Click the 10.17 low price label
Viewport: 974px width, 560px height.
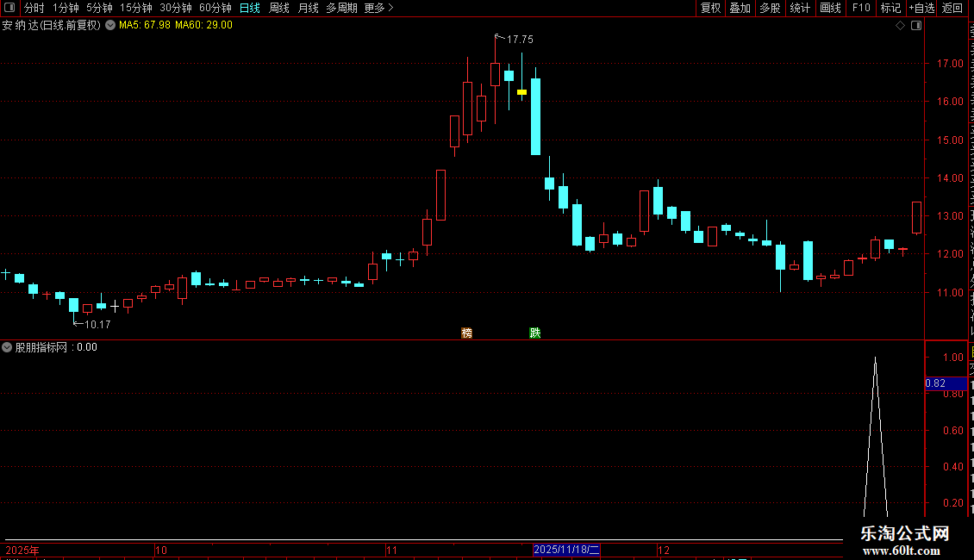(x=97, y=325)
